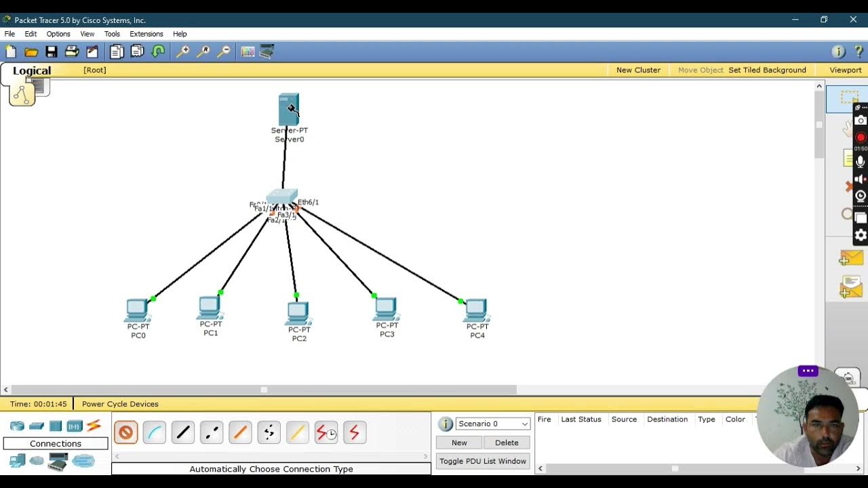Viewport: 868px width, 488px height.
Task: Toggle PDU List Window
Action: [483, 461]
